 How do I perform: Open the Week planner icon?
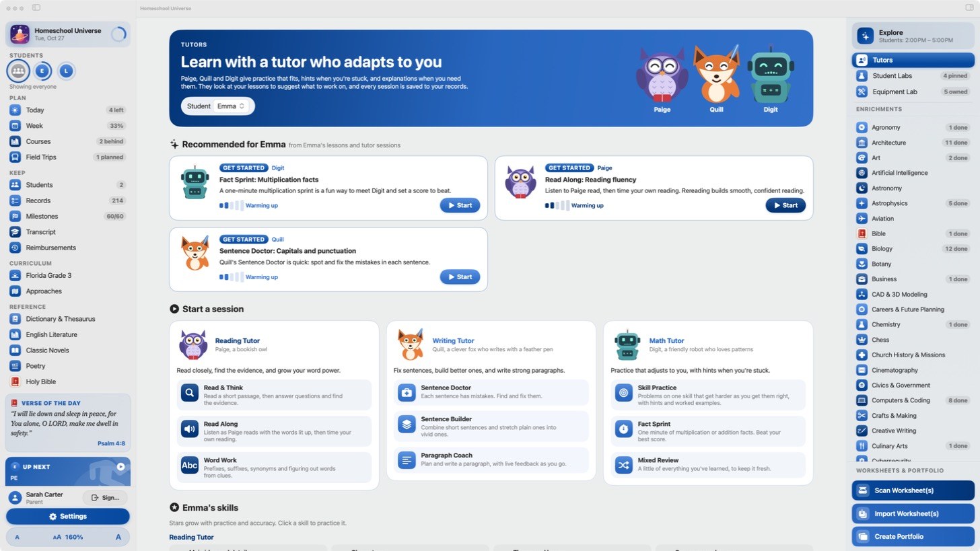(x=15, y=126)
